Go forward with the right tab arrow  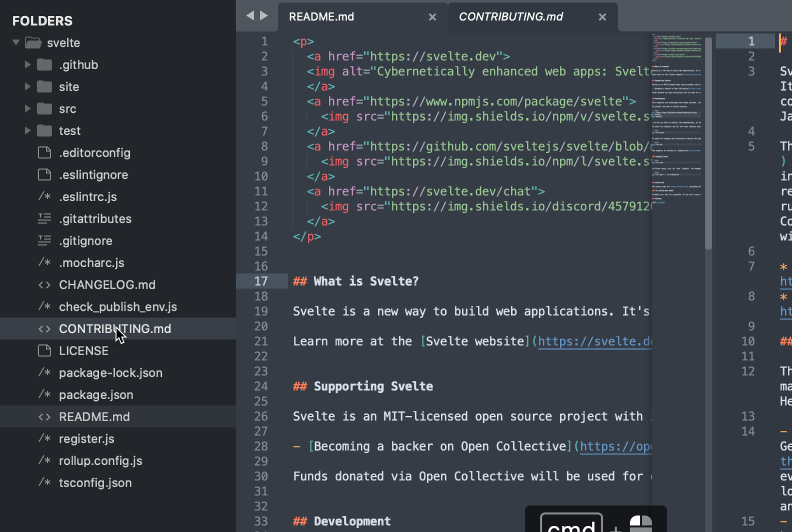coord(264,15)
